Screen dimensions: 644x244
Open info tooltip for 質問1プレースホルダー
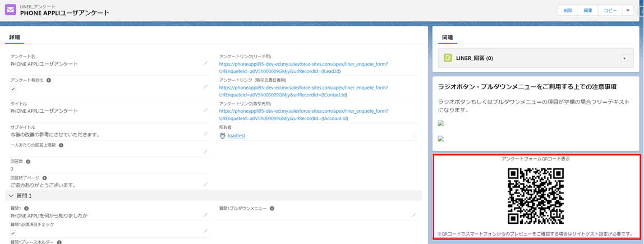pyautogui.click(x=59, y=242)
